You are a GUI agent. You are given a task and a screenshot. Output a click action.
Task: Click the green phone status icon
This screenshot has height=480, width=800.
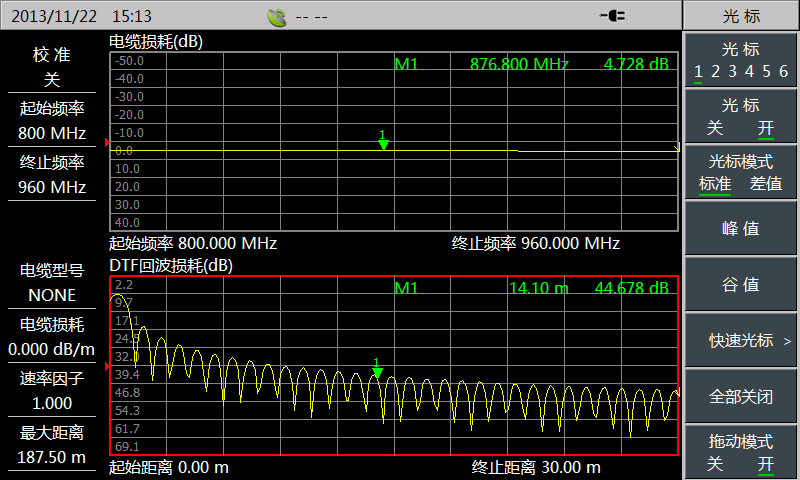(x=277, y=17)
